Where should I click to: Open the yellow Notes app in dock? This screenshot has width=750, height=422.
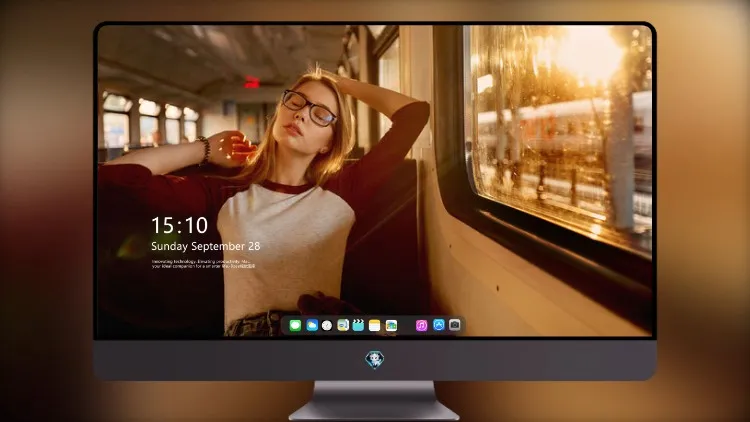[x=375, y=325]
